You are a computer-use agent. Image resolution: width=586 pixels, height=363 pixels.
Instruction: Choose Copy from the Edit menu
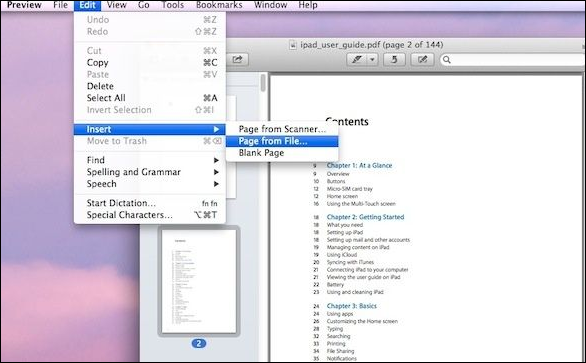pyautogui.click(x=149, y=62)
